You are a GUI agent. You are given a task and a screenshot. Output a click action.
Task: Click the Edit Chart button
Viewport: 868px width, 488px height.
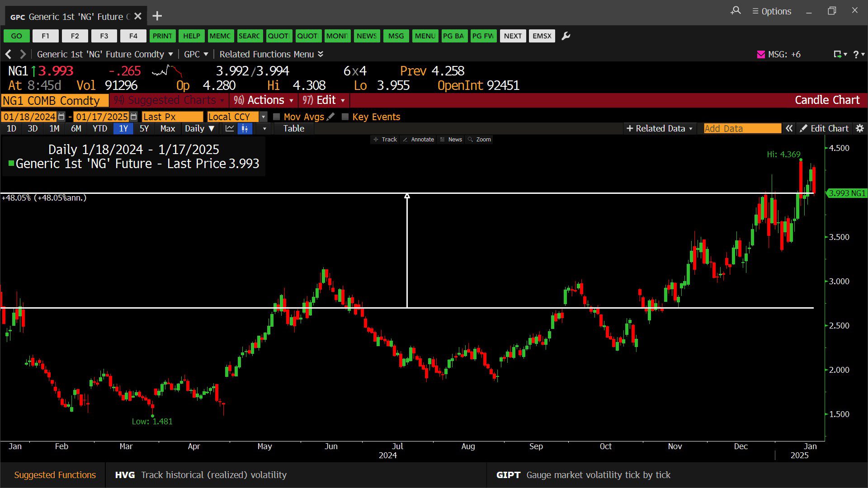tap(824, 129)
